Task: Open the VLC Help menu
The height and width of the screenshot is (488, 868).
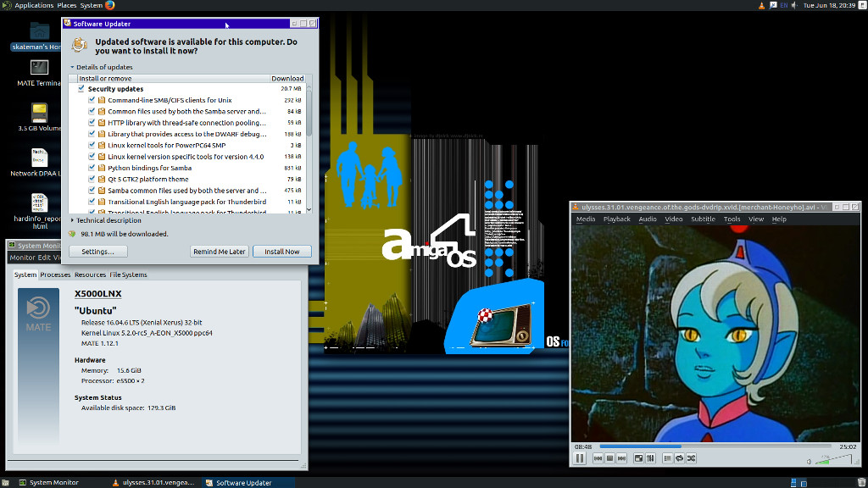Action: (x=779, y=219)
